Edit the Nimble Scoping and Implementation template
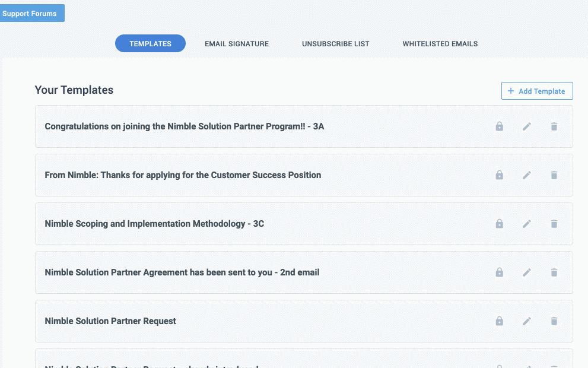Image resolution: width=588 pixels, height=368 pixels. point(526,224)
